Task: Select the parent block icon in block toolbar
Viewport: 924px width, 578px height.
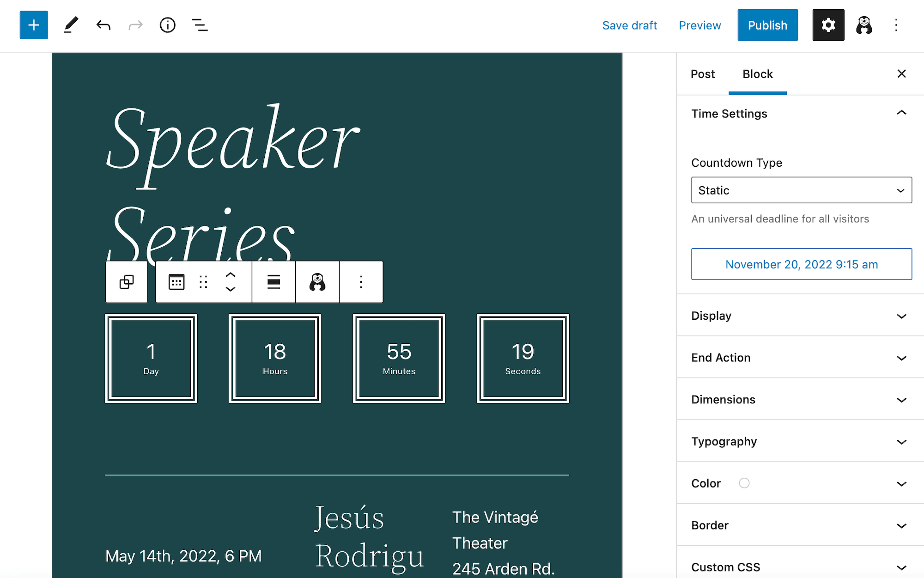Action: (126, 281)
